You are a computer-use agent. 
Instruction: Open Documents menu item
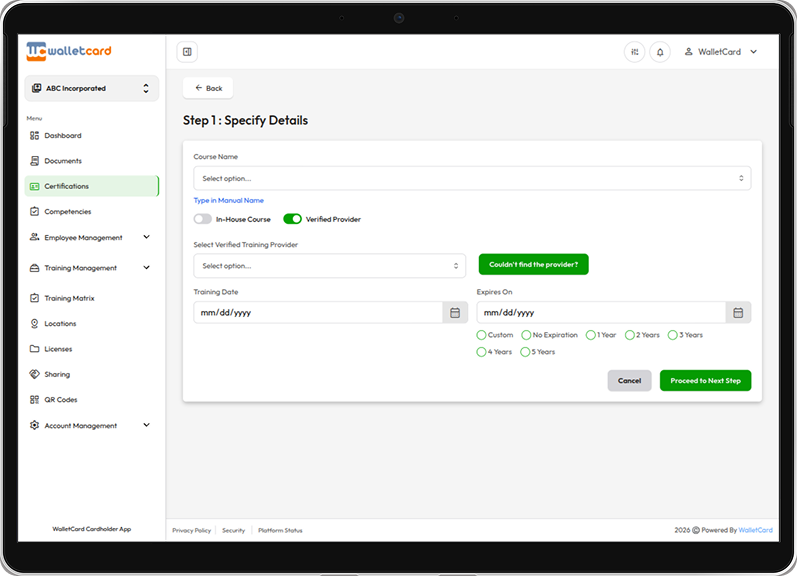click(x=91, y=161)
